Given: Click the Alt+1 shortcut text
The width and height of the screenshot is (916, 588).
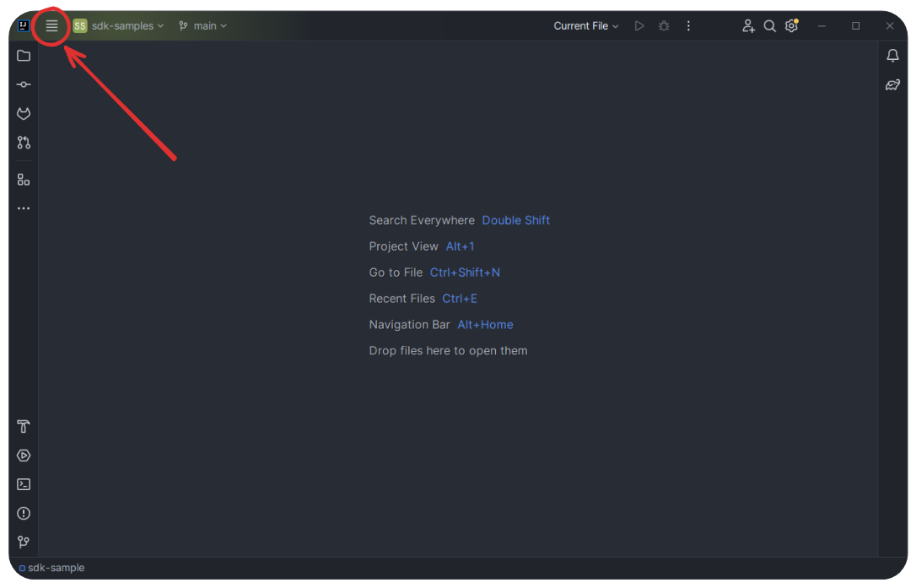Looking at the screenshot, I should click(460, 246).
